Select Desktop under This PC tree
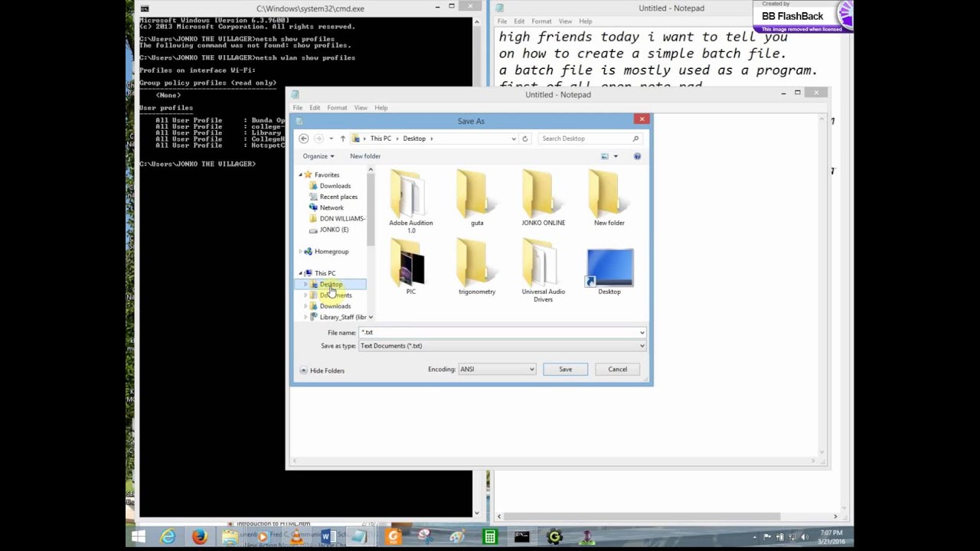Viewport: 980px width, 551px height. pos(332,285)
